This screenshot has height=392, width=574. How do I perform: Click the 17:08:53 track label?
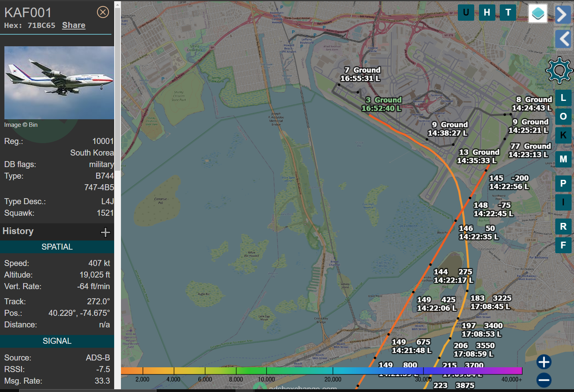click(482, 330)
